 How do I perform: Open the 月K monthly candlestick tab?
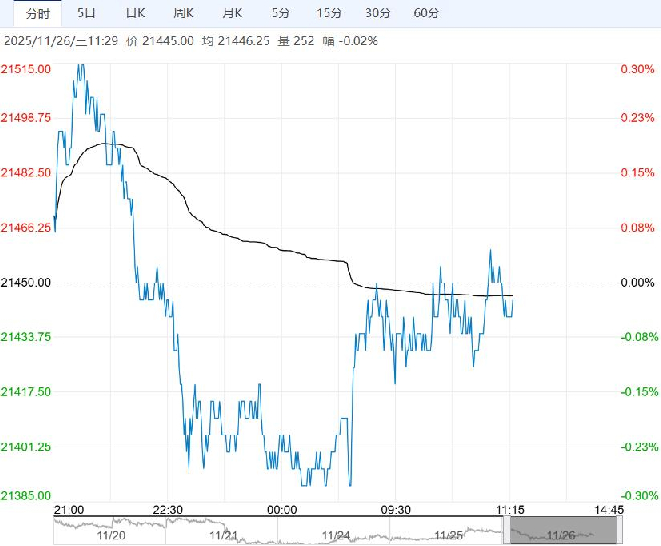click(x=231, y=13)
